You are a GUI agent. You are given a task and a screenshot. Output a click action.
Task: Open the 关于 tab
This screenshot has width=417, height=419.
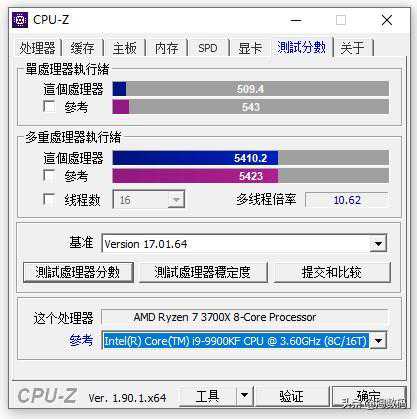352,49
